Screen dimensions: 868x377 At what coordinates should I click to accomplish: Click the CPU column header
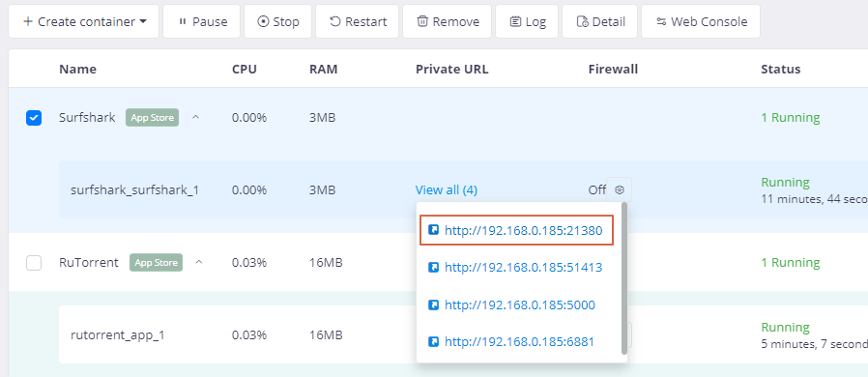(x=245, y=70)
